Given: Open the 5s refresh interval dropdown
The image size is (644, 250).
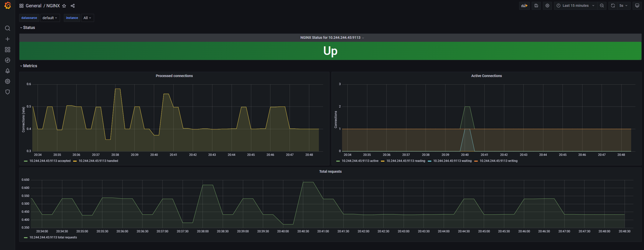Looking at the screenshot, I should coord(624,6).
